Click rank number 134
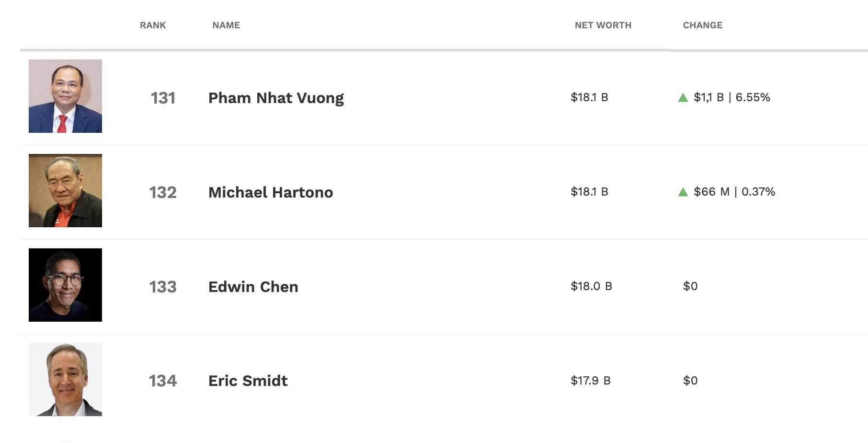This screenshot has width=868, height=443. (x=163, y=381)
